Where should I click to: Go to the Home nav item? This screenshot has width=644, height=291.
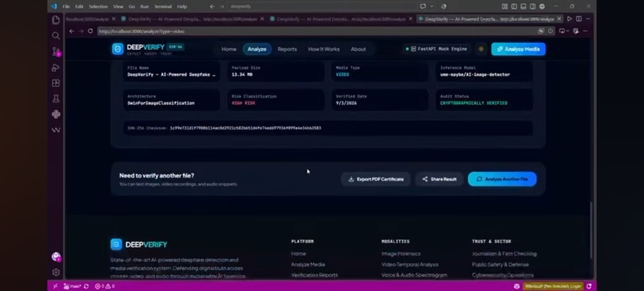tap(229, 49)
